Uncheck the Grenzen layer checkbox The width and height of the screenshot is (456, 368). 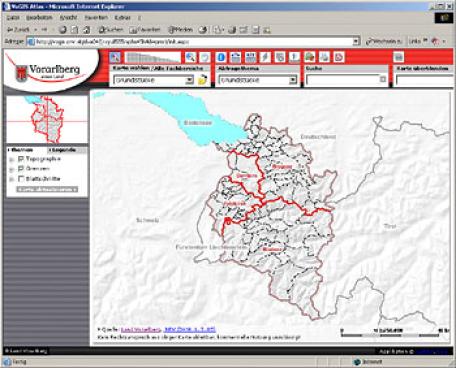pos(21,169)
